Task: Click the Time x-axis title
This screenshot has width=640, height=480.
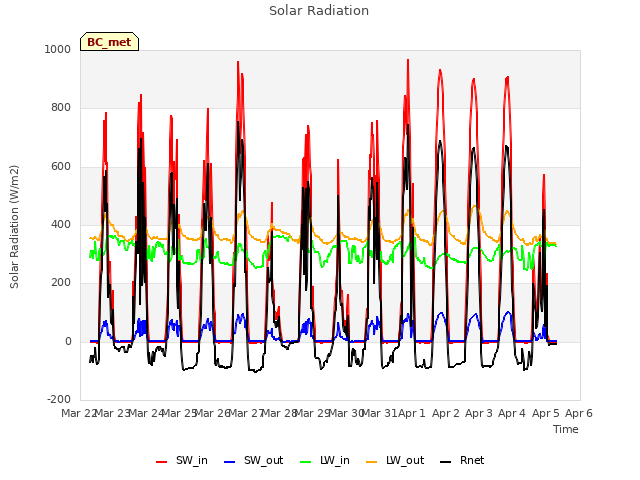Action: tap(566, 429)
